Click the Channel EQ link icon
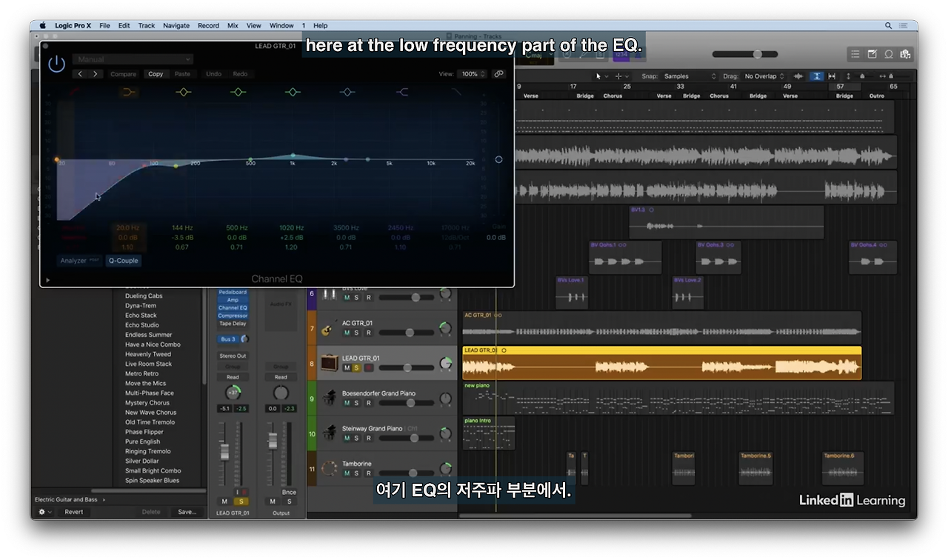The image size is (948, 560). coord(498,74)
